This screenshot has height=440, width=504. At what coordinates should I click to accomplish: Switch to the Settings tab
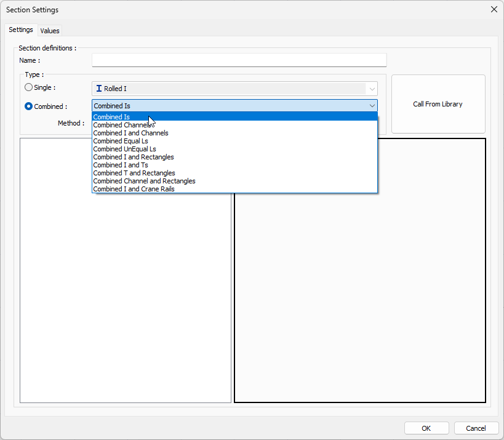[21, 30]
